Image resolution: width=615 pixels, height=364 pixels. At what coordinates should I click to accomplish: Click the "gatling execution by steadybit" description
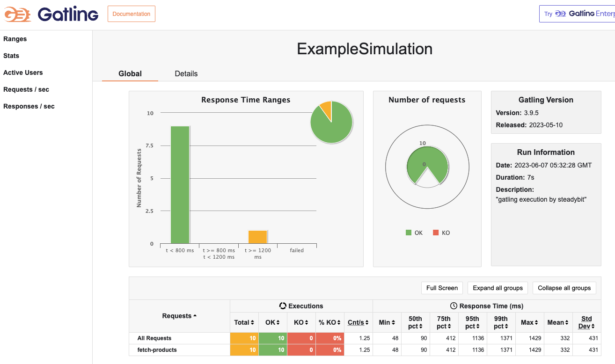tap(541, 199)
